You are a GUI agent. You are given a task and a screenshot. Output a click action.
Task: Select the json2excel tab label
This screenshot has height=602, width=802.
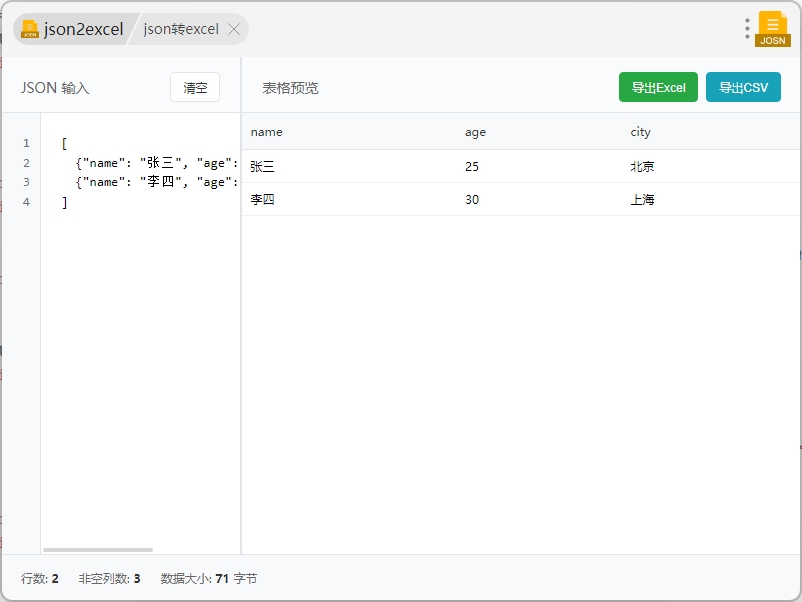(x=83, y=29)
